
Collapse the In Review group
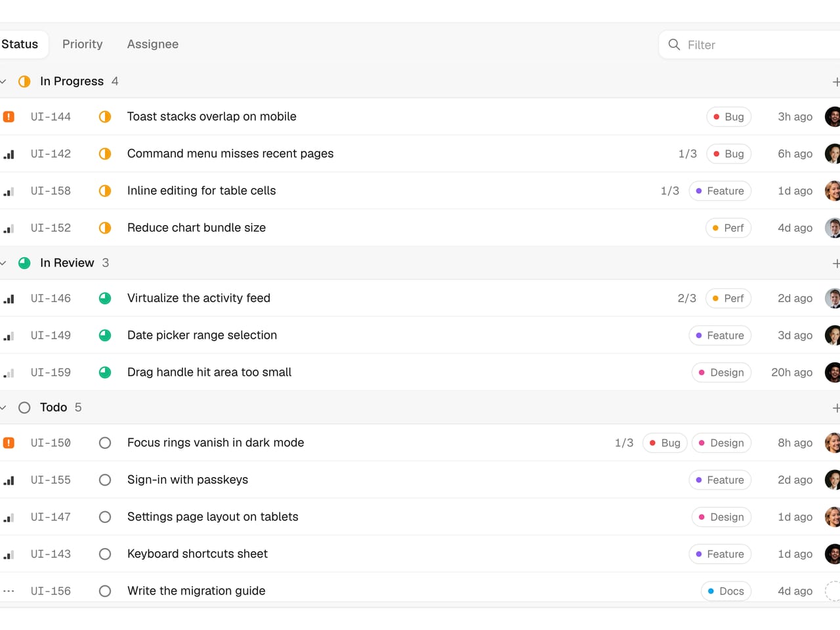[3, 263]
